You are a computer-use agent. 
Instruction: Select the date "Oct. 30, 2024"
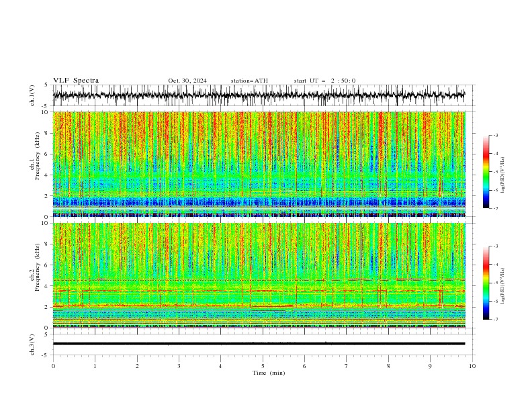pyautogui.click(x=187, y=81)
